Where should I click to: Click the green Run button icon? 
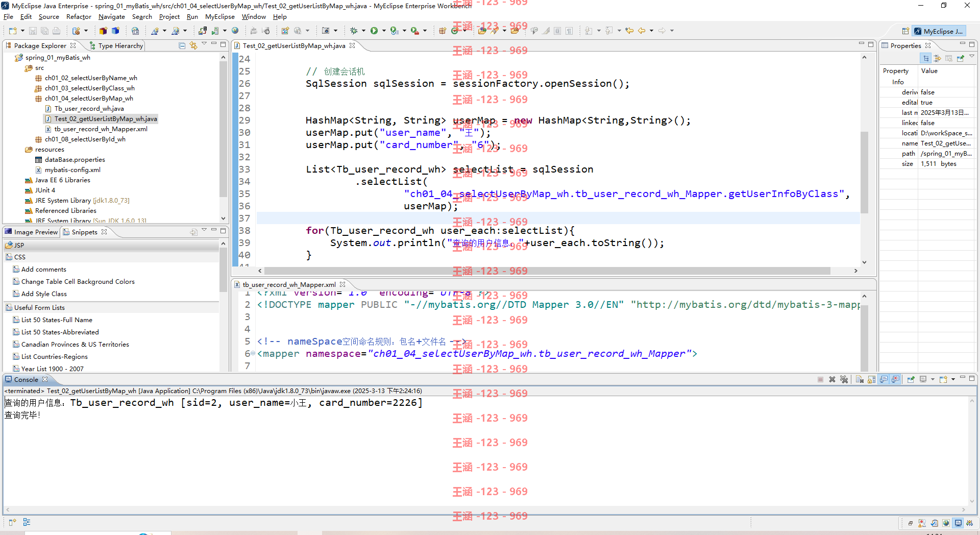[374, 31]
